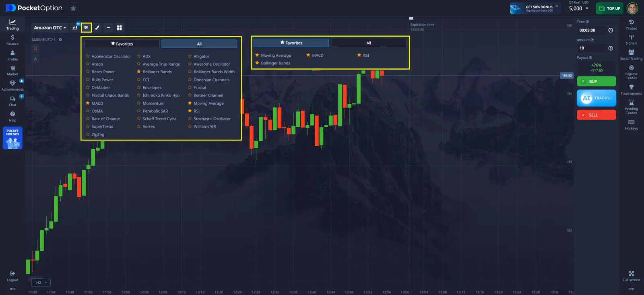Switch to the Favorites tab in indicators list
This screenshot has width=644, height=295.
point(122,44)
